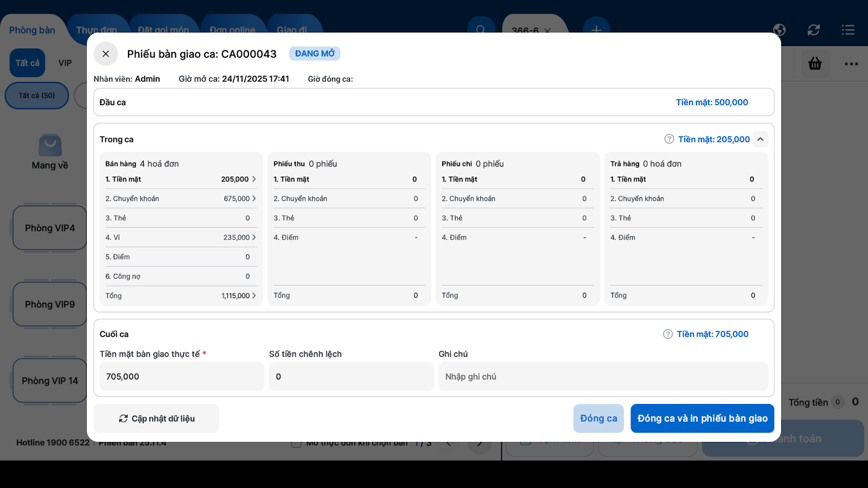Click the Bán hàng 3. Thẻ row
Screen dimensions: 868x488
(181, 218)
